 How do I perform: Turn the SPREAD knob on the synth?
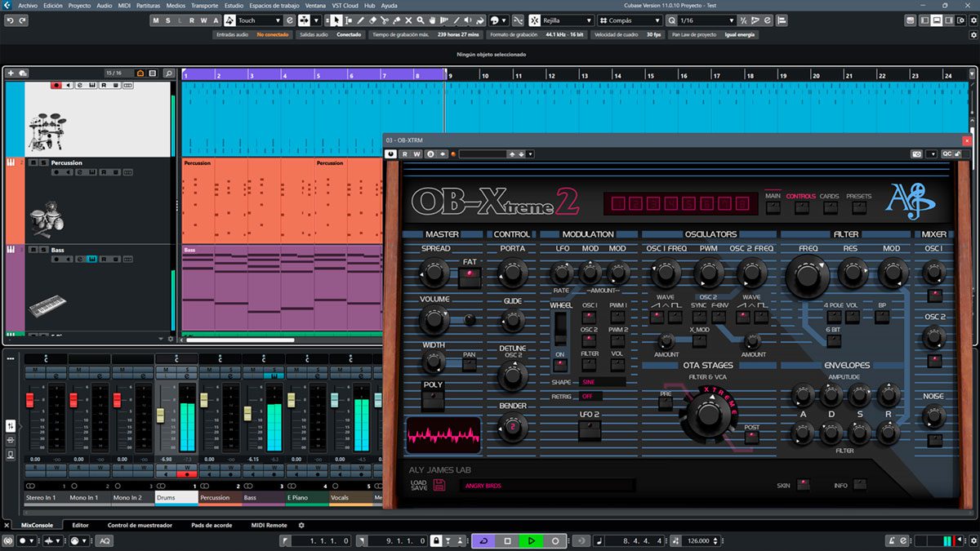pos(434,272)
